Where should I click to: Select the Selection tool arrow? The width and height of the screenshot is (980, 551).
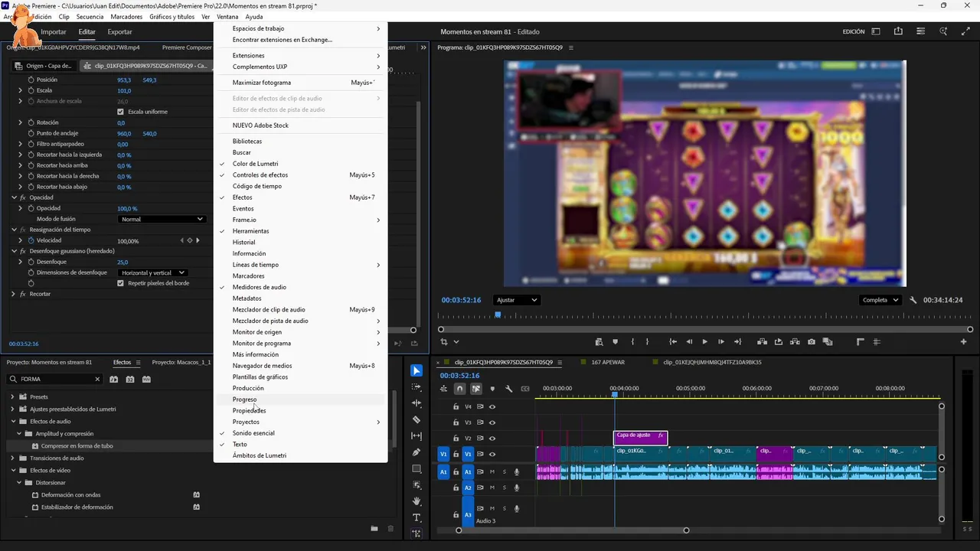click(416, 371)
